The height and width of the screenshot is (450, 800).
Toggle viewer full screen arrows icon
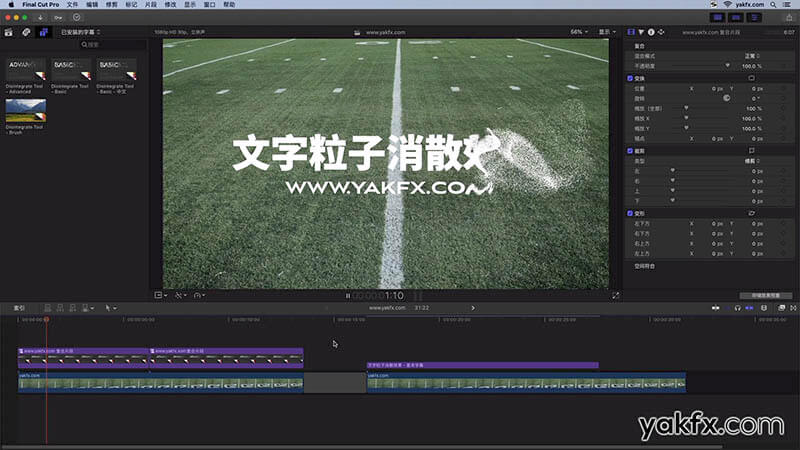615,295
